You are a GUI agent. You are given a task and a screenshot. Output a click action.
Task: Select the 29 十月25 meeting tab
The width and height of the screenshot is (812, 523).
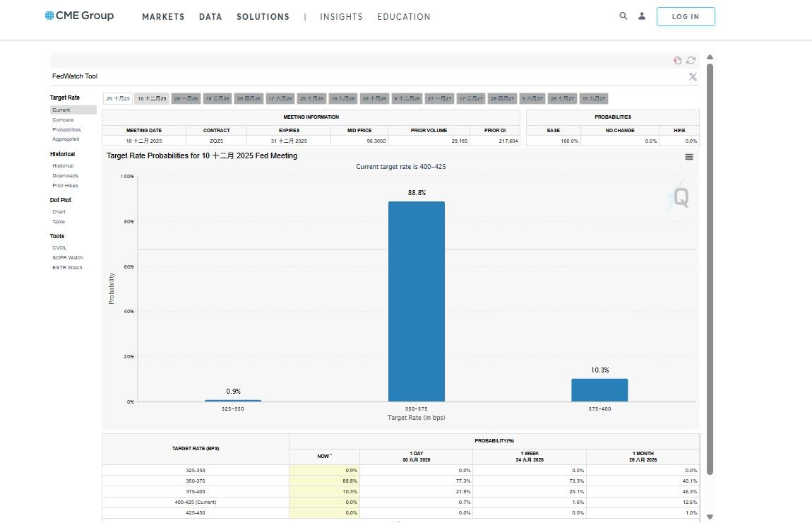point(118,98)
